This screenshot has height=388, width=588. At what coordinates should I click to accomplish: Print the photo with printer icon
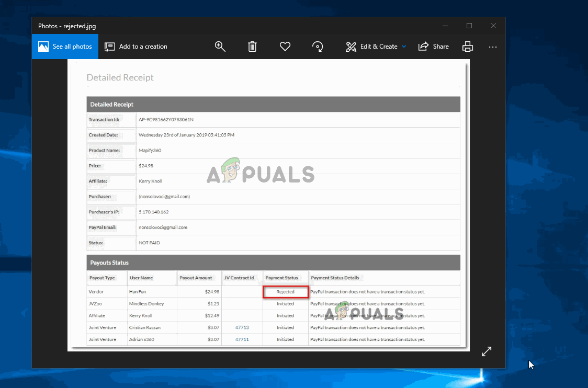[468, 47]
